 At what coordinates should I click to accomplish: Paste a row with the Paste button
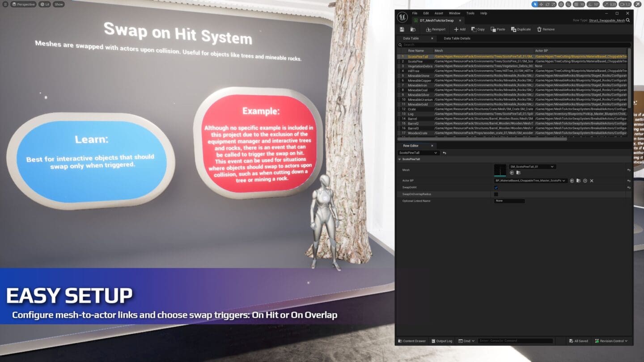(498, 29)
